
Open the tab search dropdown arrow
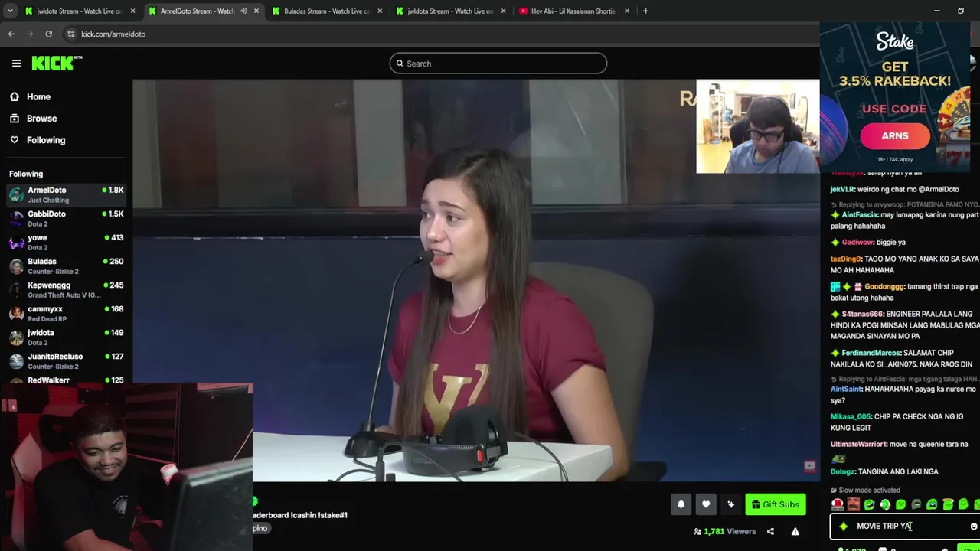pos(11,11)
